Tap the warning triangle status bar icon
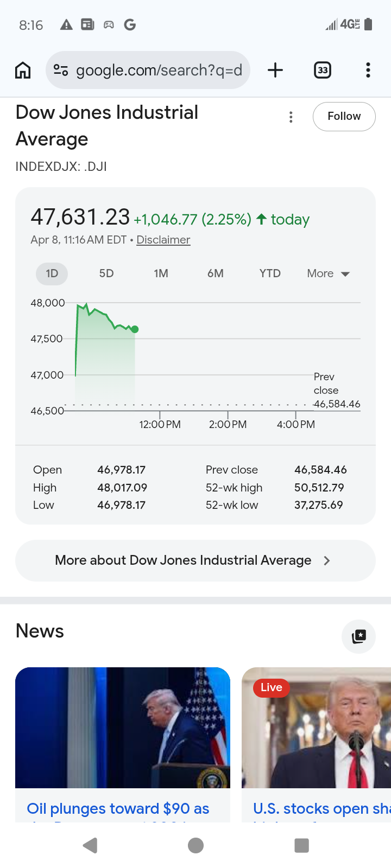 pyautogui.click(x=66, y=24)
